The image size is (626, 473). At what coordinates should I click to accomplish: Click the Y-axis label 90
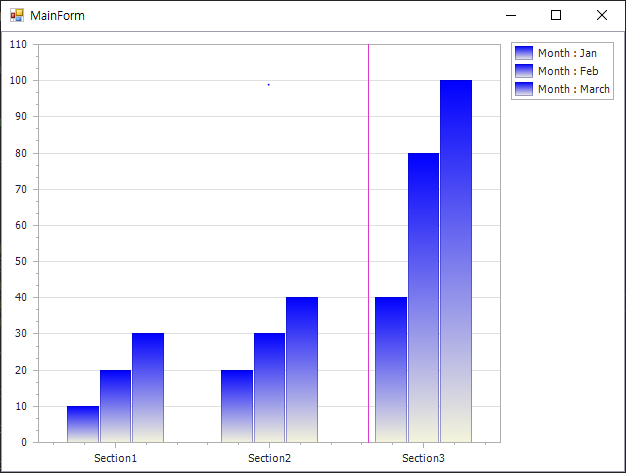click(21, 117)
